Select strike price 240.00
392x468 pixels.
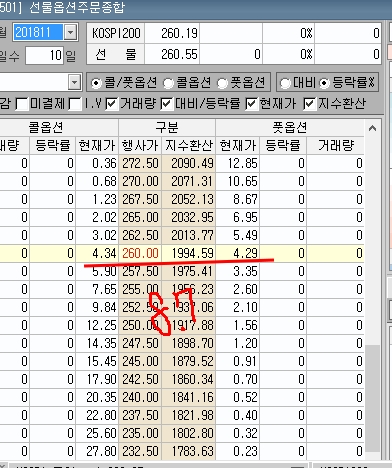[x=140, y=397]
